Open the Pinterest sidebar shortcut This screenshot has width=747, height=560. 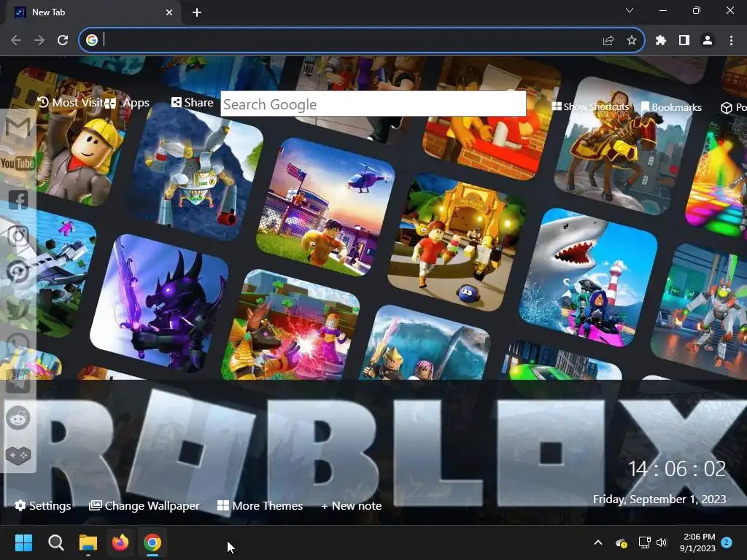(18, 272)
